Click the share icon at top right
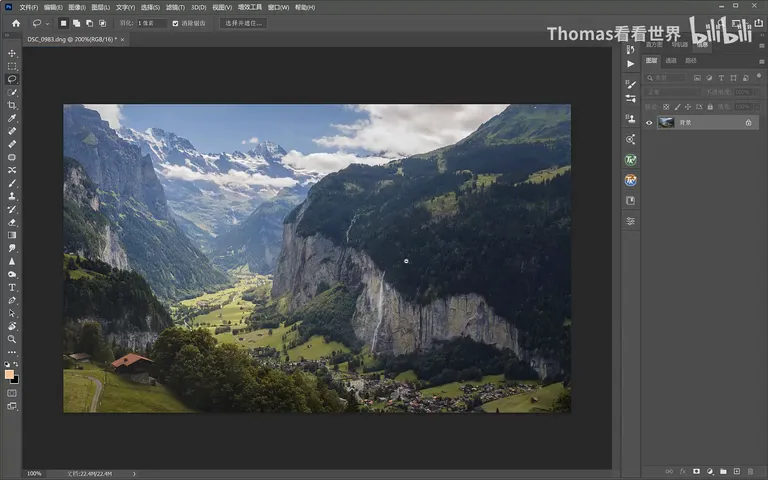The image size is (768, 480). [759, 23]
